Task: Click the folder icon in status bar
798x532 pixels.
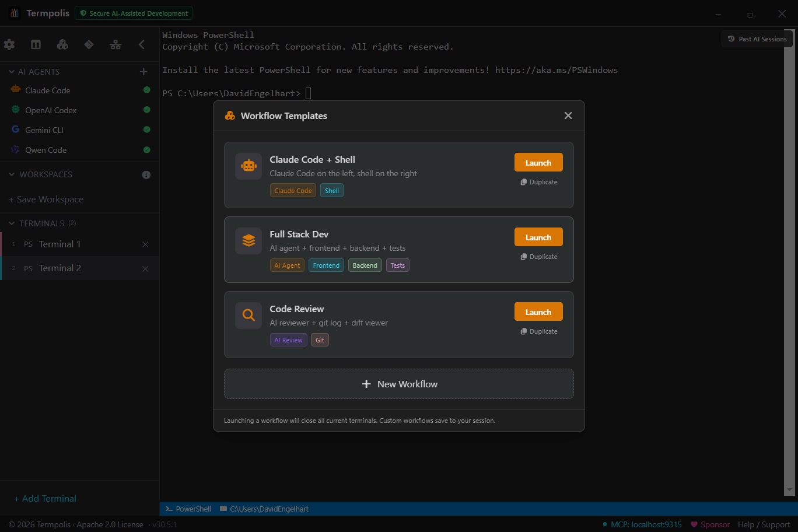Action: (223, 509)
